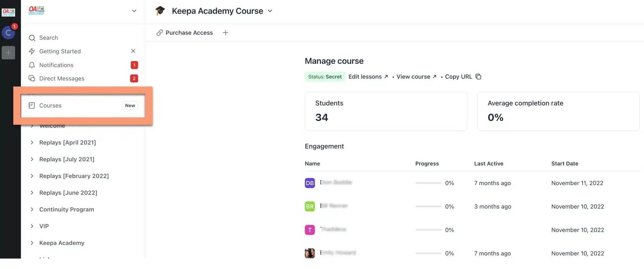This screenshot has height=269, width=644.
Task: Open the C community avatar with notification badge
Action: coord(8,33)
